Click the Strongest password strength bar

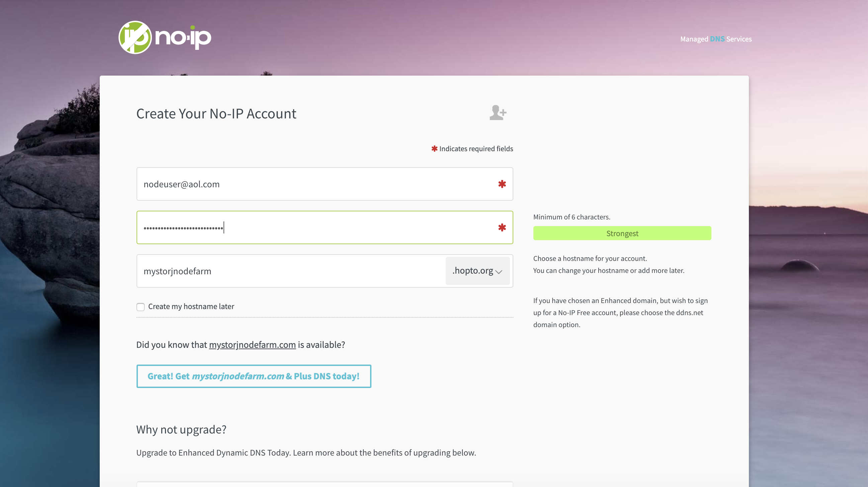coord(622,233)
